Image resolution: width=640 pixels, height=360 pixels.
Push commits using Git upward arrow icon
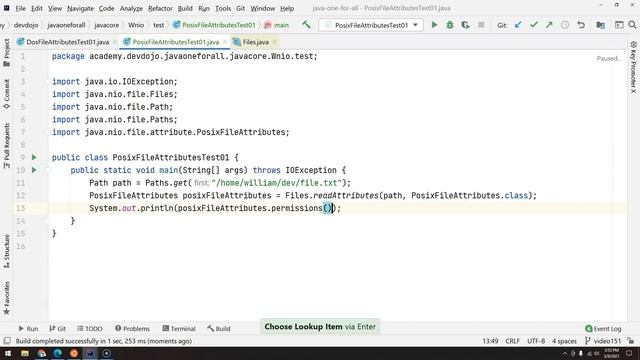click(x=549, y=25)
